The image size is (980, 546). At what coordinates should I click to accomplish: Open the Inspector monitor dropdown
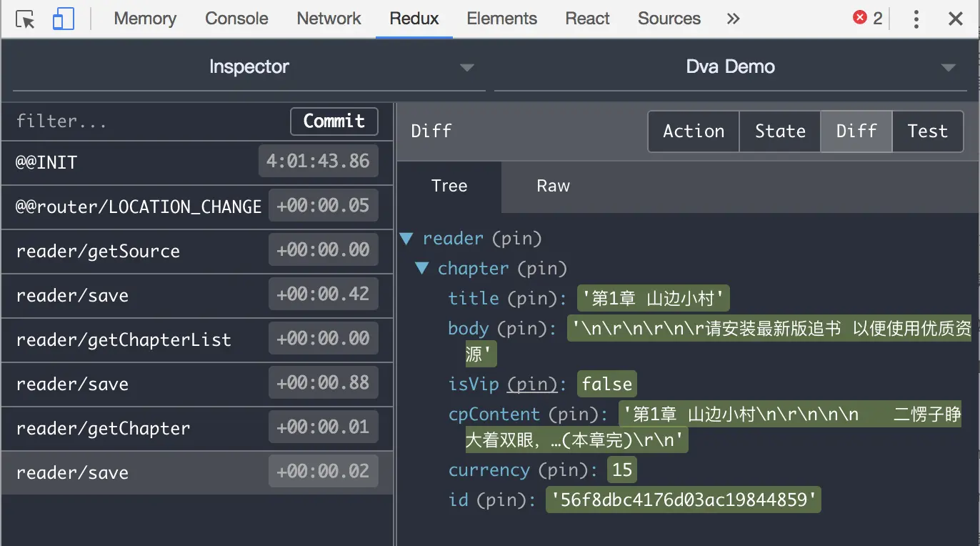click(x=249, y=67)
